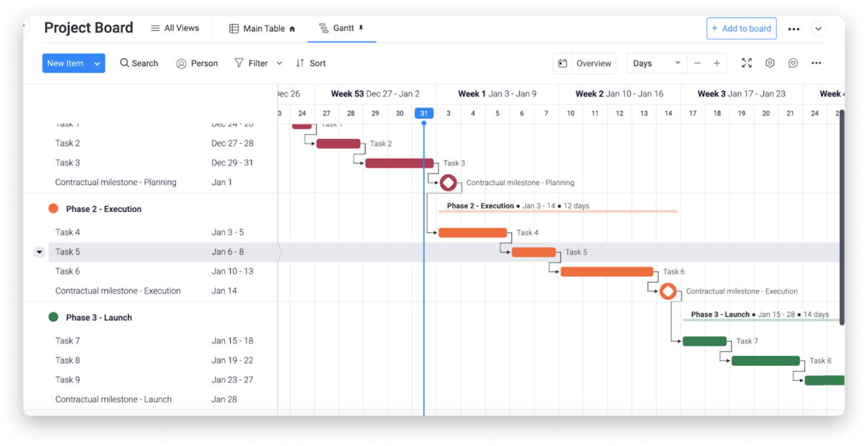The image size is (868, 446).
Task: Open the All Views menu
Action: click(x=174, y=28)
